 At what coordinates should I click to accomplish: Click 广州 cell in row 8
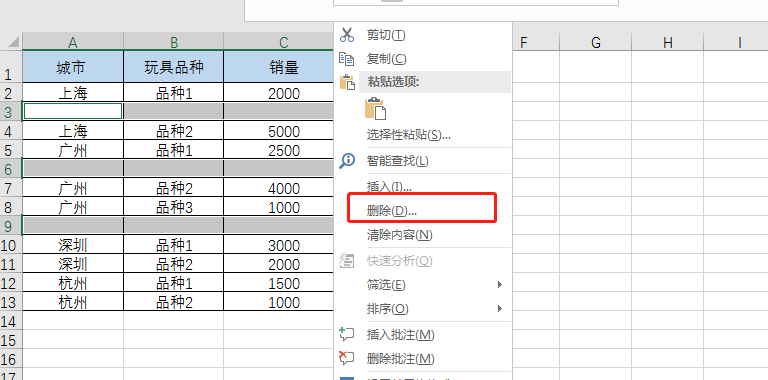click(x=73, y=207)
